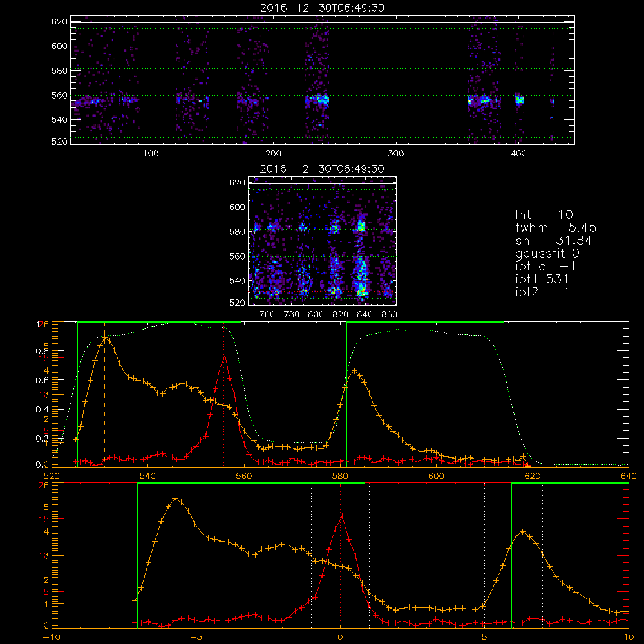The height and width of the screenshot is (644, 644).
Task: Select the 'fwhm 5.45' readout
Action: tap(556, 227)
